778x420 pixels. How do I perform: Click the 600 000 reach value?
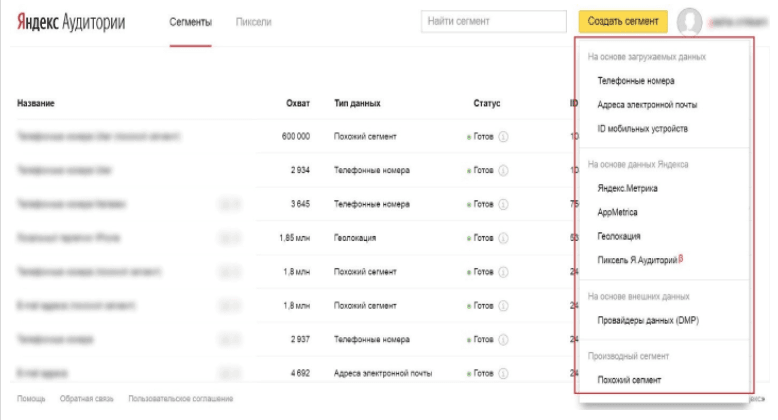(x=296, y=137)
